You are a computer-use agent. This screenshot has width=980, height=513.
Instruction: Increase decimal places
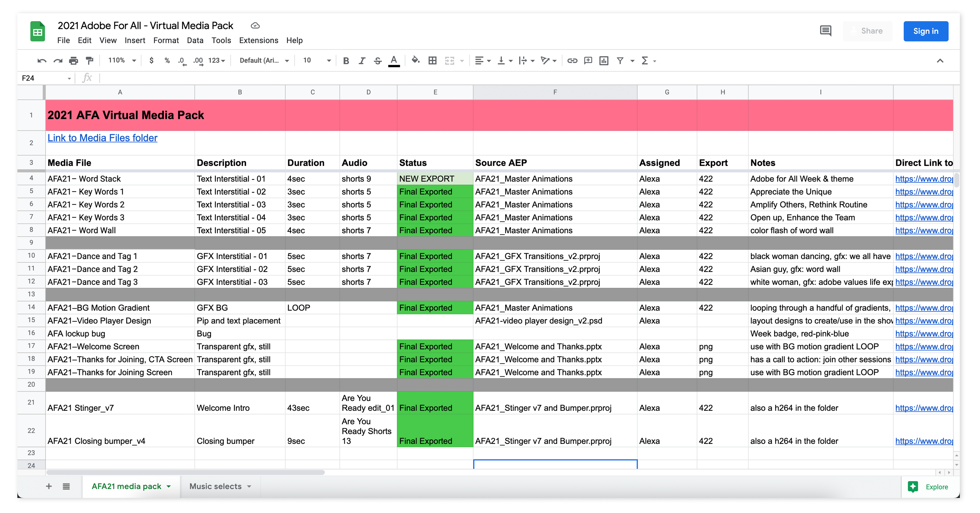(198, 60)
